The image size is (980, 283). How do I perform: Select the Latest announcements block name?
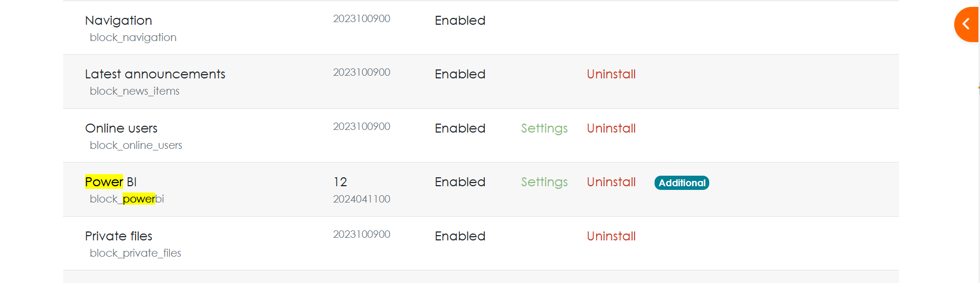pyautogui.click(x=155, y=74)
